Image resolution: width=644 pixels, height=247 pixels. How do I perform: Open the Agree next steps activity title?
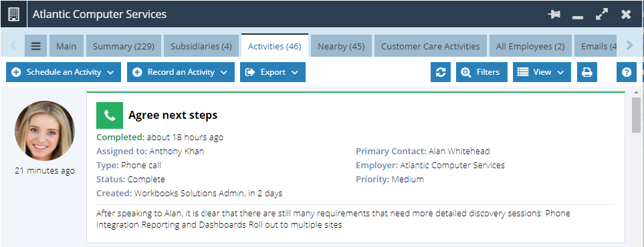173,115
